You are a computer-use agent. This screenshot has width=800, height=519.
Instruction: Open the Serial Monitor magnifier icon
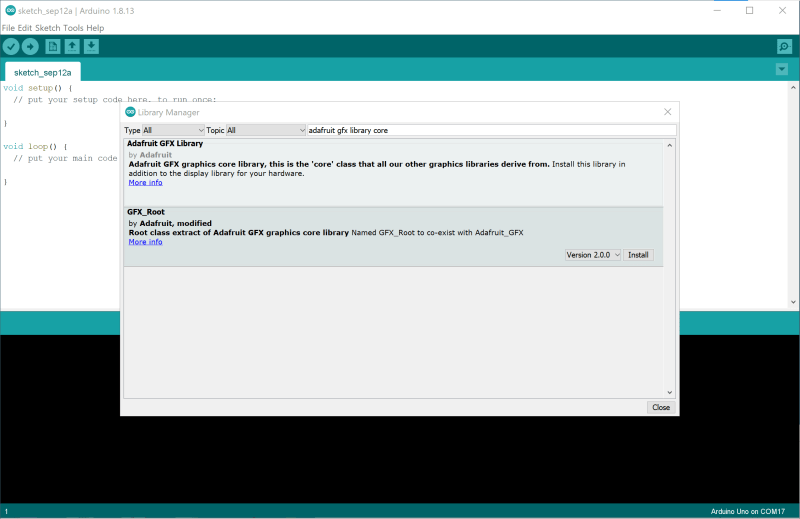(x=784, y=46)
